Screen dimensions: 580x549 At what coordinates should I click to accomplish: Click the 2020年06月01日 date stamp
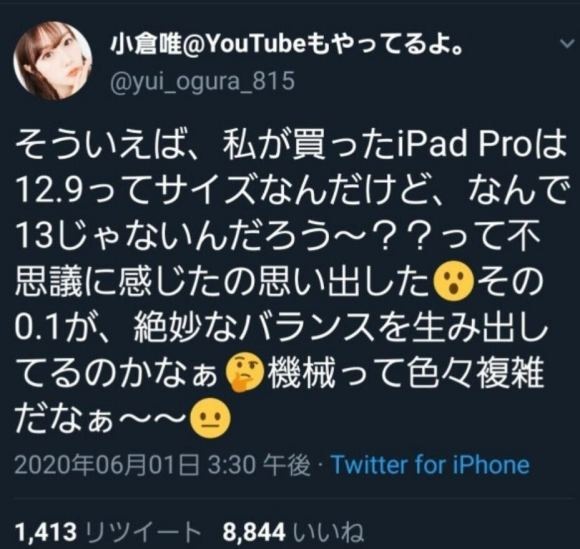107,465
